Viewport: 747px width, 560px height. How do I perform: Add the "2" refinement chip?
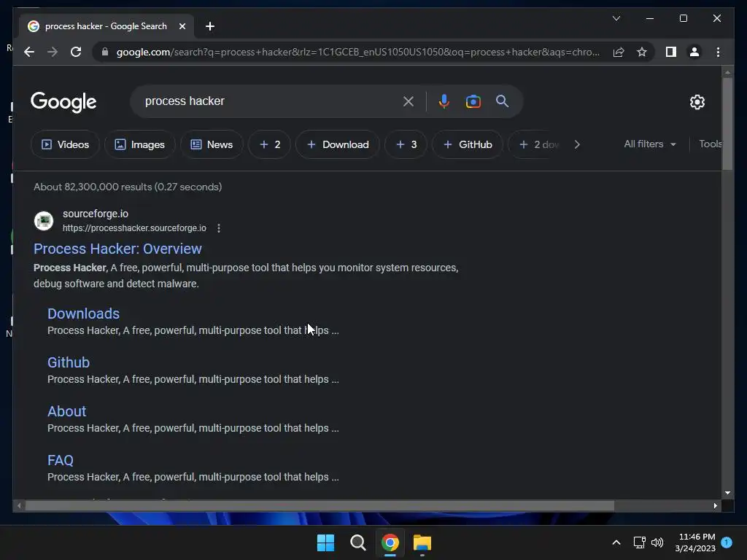[x=269, y=144]
